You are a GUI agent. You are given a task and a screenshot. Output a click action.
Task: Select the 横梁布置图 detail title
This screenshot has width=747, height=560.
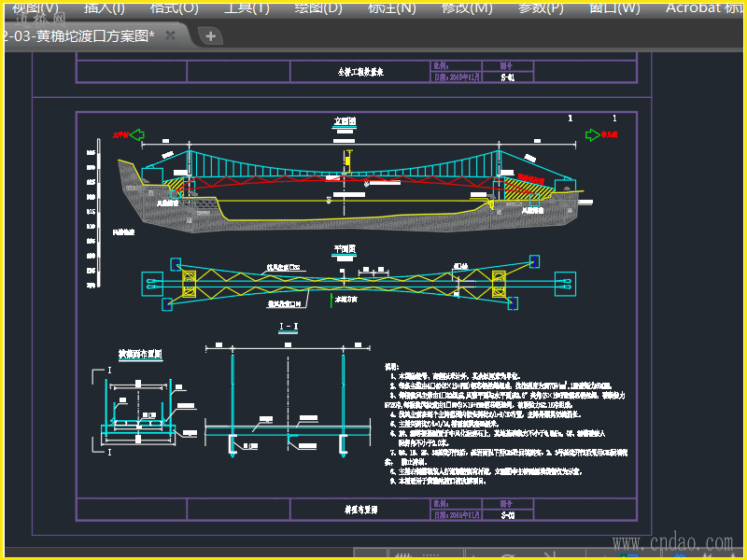click(141, 354)
